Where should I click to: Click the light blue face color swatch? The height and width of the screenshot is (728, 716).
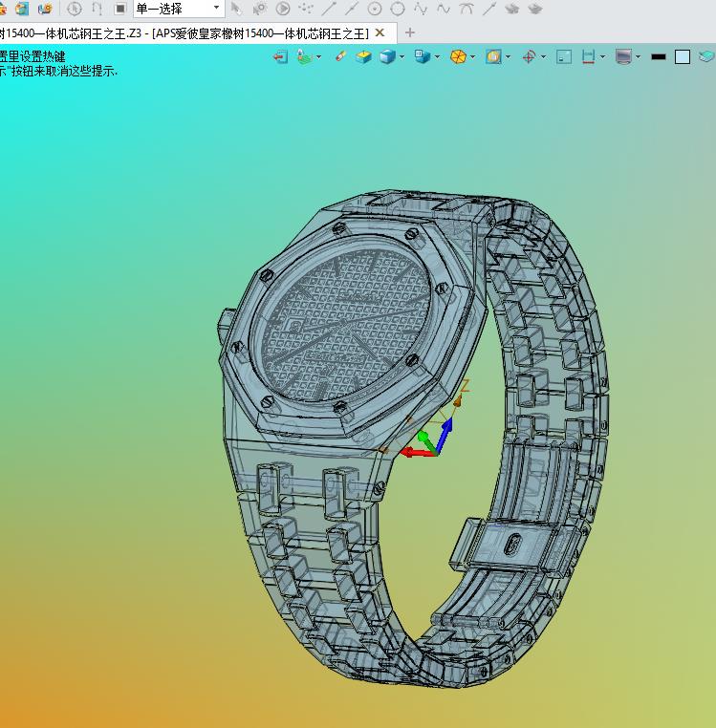[x=683, y=57]
